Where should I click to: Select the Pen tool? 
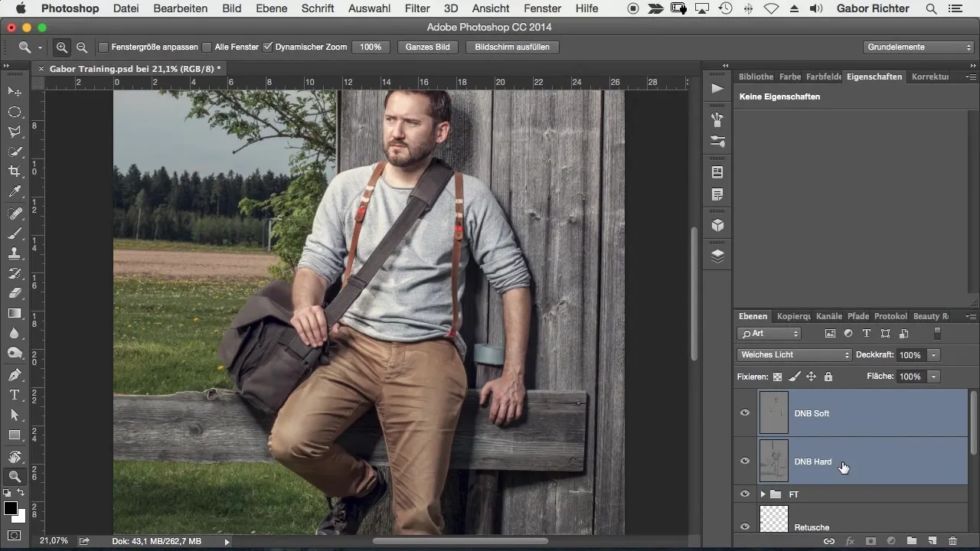tap(15, 375)
